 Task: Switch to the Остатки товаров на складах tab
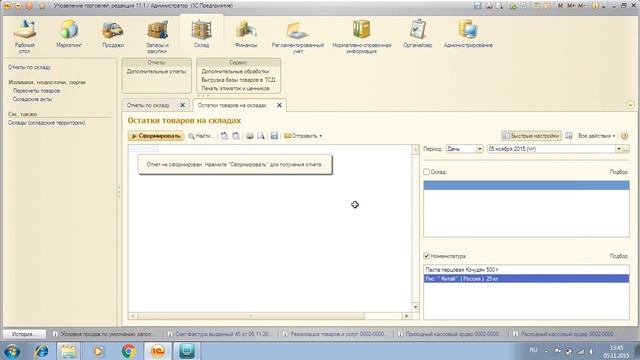pyautogui.click(x=232, y=105)
